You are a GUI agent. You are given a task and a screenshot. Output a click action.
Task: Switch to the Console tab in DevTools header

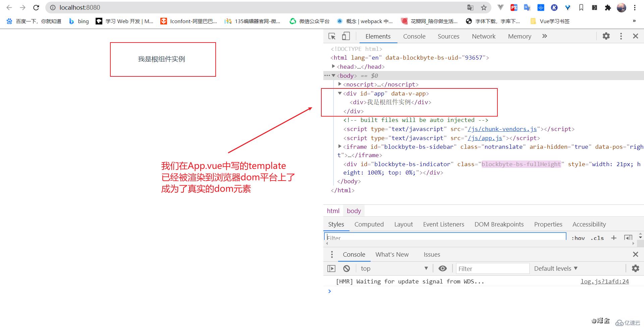coord(414,36)
